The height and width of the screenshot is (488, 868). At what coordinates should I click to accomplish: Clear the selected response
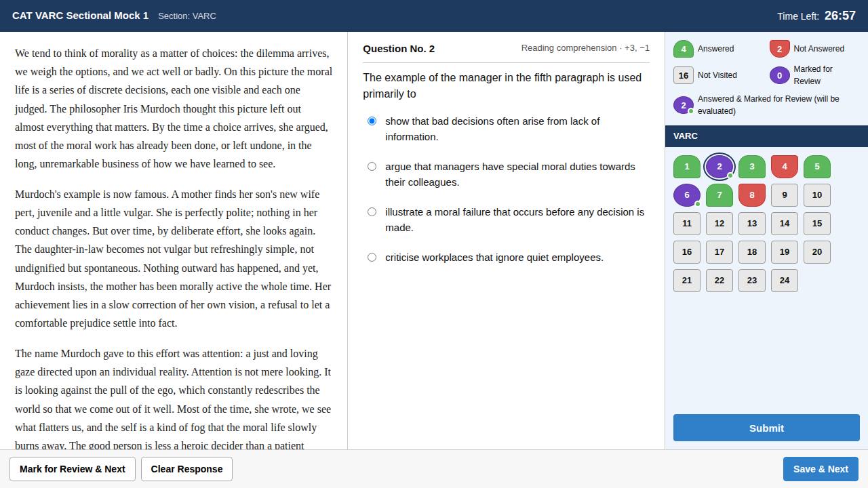coord(186,469)
